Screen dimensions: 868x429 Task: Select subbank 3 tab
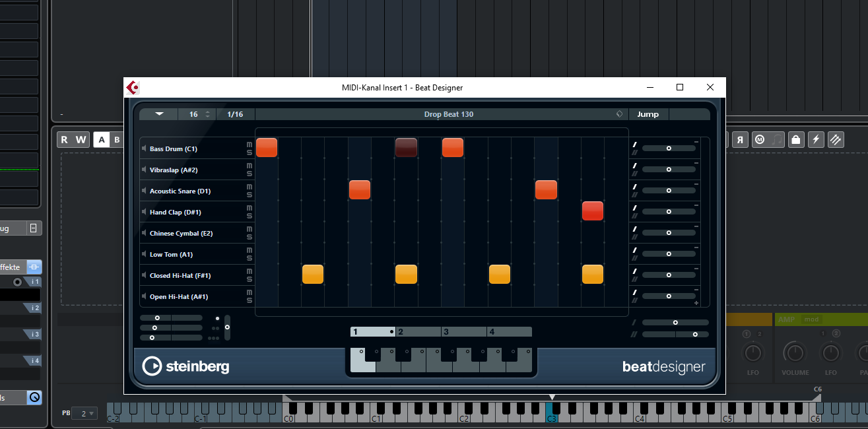click(x=464, y=332)
